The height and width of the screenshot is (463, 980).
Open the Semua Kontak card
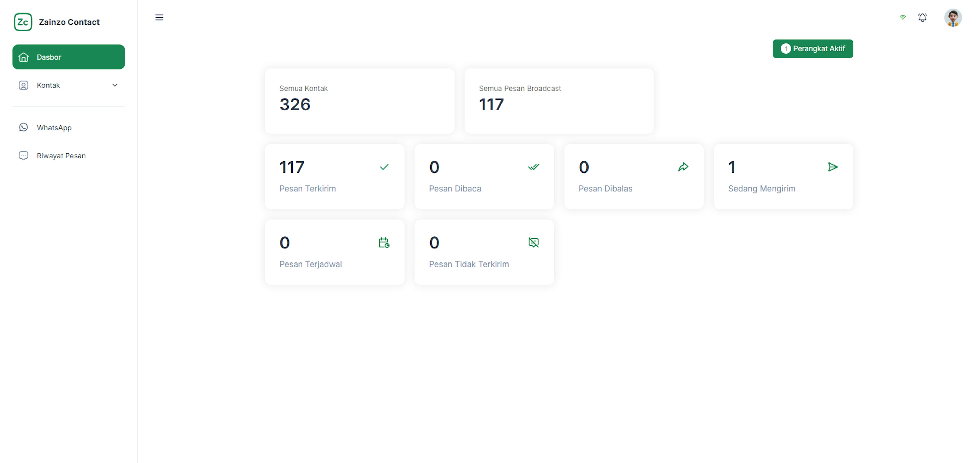(x=359, y=101)
